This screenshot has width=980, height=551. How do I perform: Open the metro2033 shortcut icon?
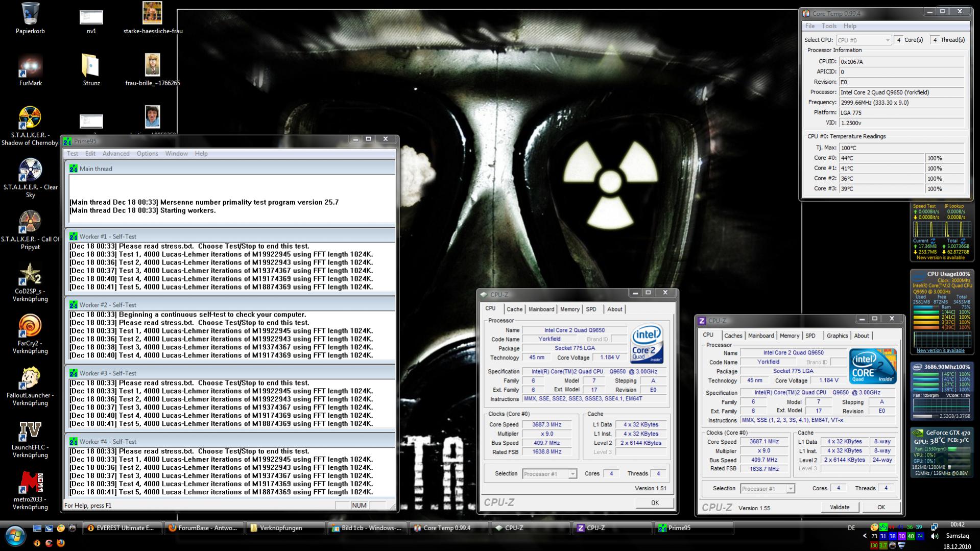[30, 483]
